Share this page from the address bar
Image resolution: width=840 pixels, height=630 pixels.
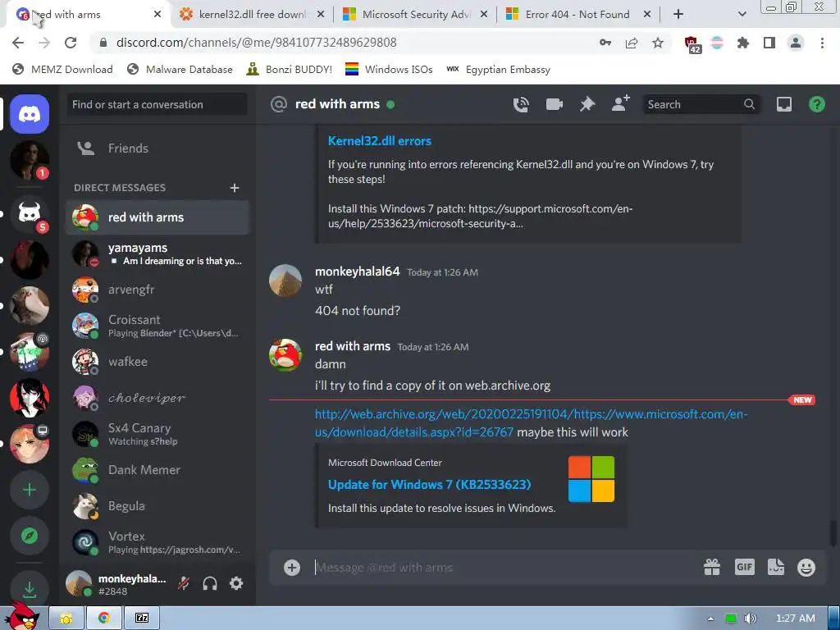pos(632,43)
